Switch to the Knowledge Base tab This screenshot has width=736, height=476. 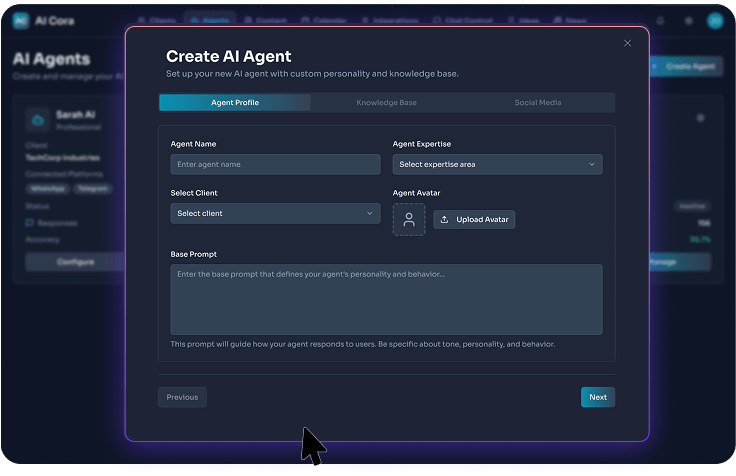(x=386, y=103)
